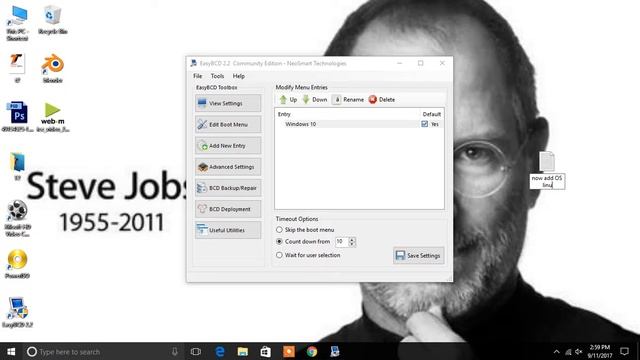This screenshot has height=360, width=640.
Task: Select the red T application desktop icon
Action: click(17, 68)
